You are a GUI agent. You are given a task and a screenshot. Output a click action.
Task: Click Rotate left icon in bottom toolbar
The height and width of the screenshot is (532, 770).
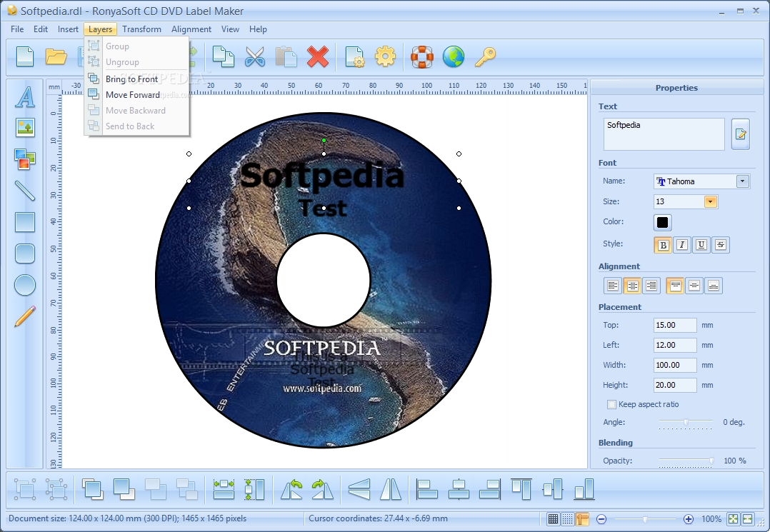291,489
